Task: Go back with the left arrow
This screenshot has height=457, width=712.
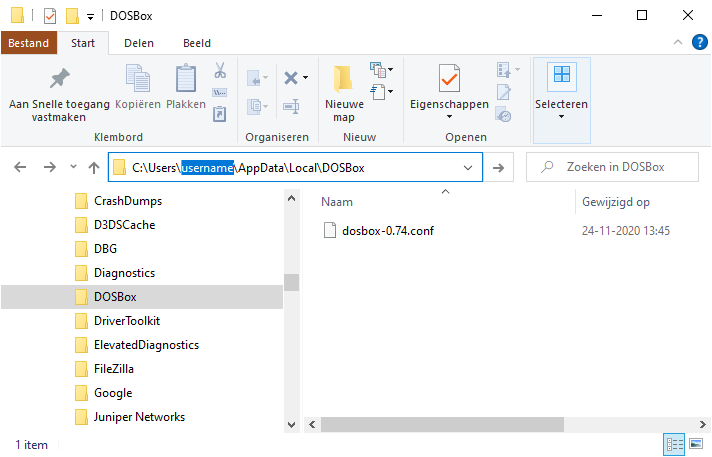Action: coord(20,168)
